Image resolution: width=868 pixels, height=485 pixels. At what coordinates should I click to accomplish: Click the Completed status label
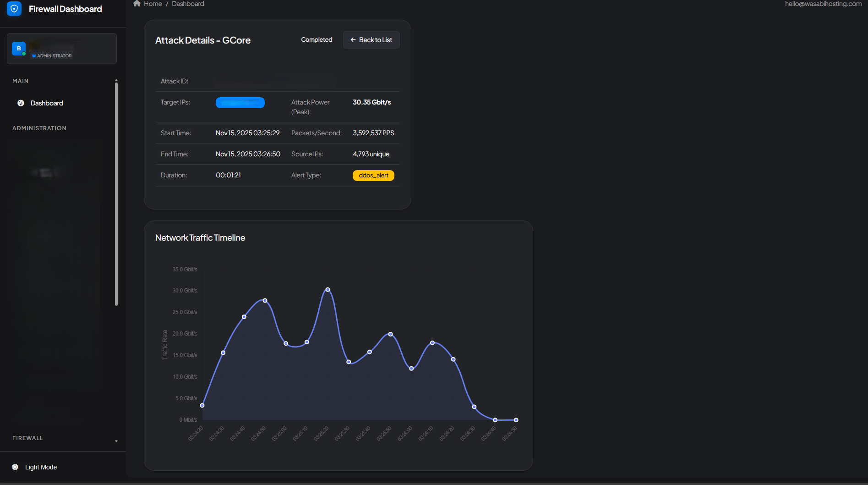(x=317, y=40)
